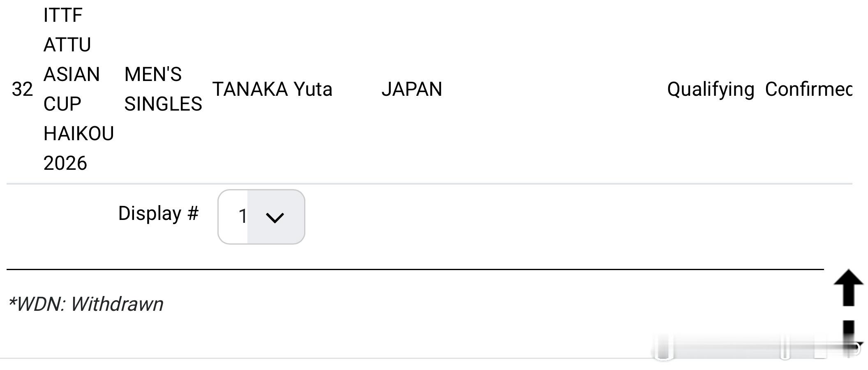Select row number 32
This screenshot has width=868, height=370.
(22, 89)
